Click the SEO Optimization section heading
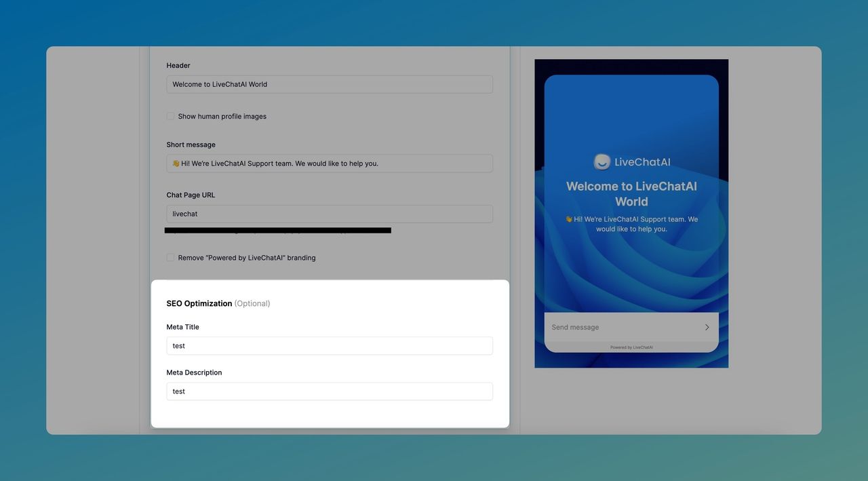The image size is (868, 481). [x=199, y=303]
